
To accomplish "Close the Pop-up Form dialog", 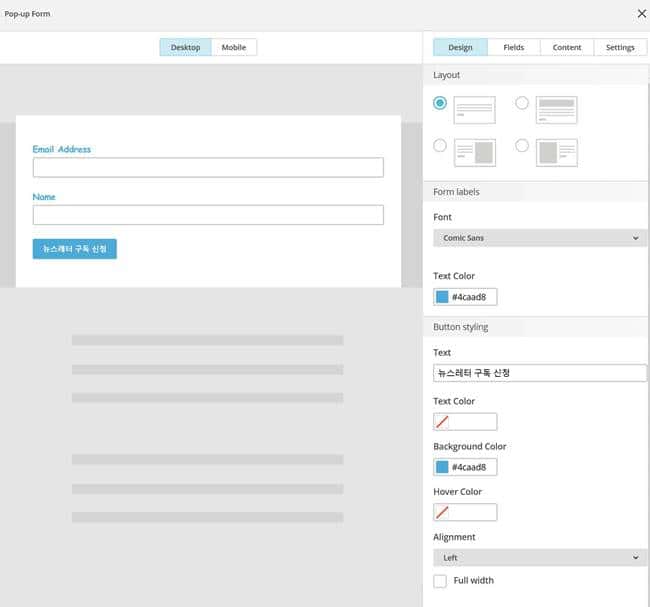I will tap(641, 14).
